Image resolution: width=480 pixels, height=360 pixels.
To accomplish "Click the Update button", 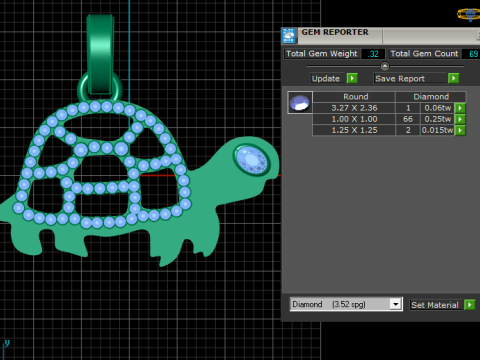I will (326, 79).
